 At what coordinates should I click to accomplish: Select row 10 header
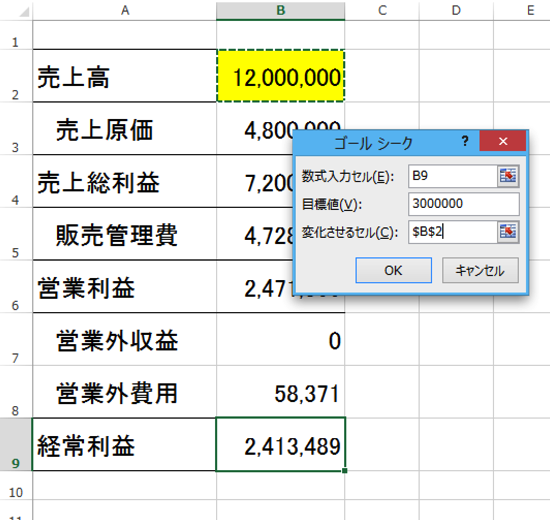[x=16, y=485]
